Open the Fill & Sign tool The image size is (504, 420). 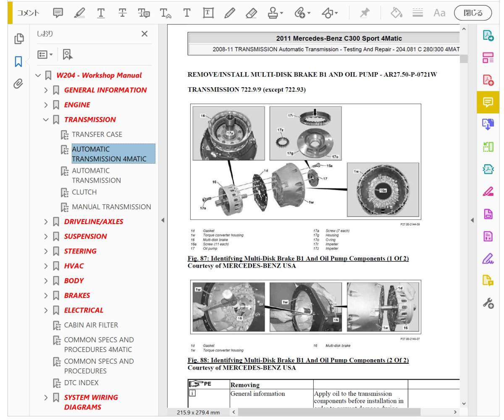click(488, 258)
